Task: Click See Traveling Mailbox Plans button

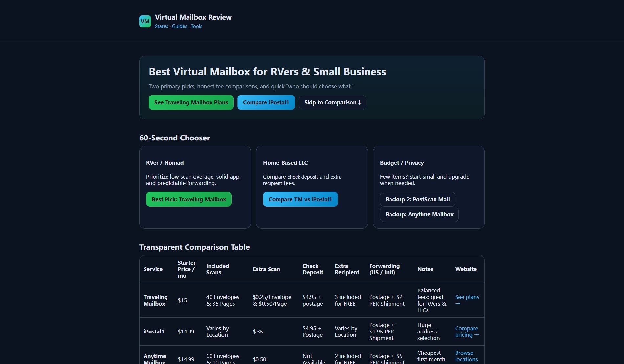Action: pyautogui.click(x=191, y=102)
